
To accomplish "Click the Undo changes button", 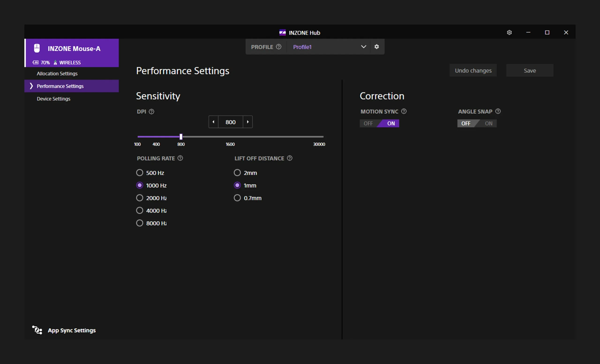I will pos(473,71).
